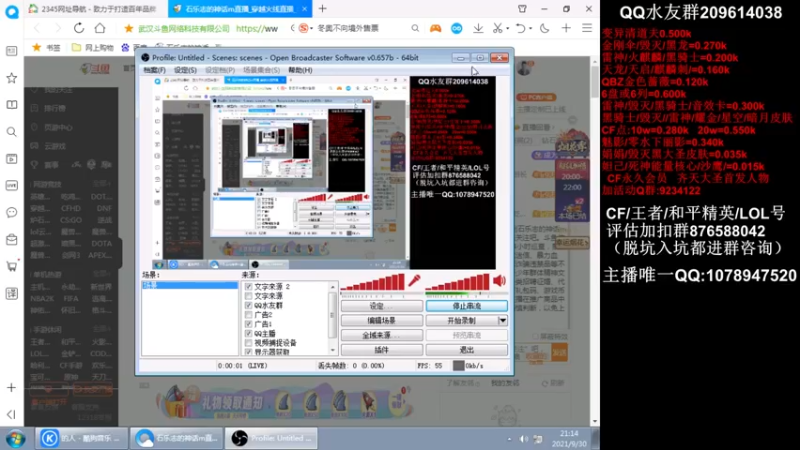Adjust the microphone volume meter in OBS
Image resolution: width=800 pixels, height=450 pixels.
[x=373, y=282]
